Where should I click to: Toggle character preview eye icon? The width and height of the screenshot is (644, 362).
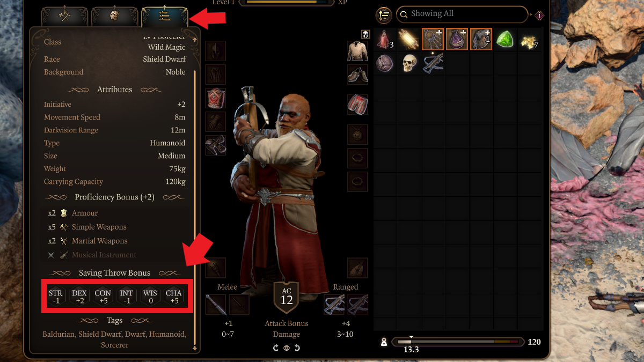coord(286,348)
